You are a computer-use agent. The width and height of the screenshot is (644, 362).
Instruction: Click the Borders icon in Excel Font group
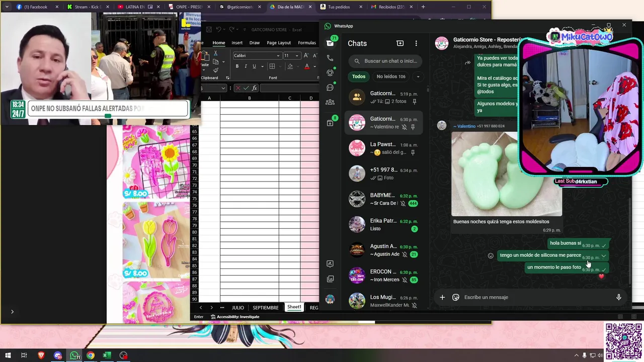tap(272, 66)
